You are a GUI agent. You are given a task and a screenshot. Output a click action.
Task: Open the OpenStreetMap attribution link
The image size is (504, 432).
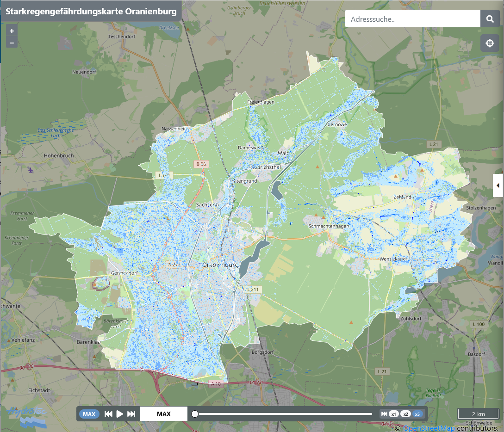coord(429,428)
